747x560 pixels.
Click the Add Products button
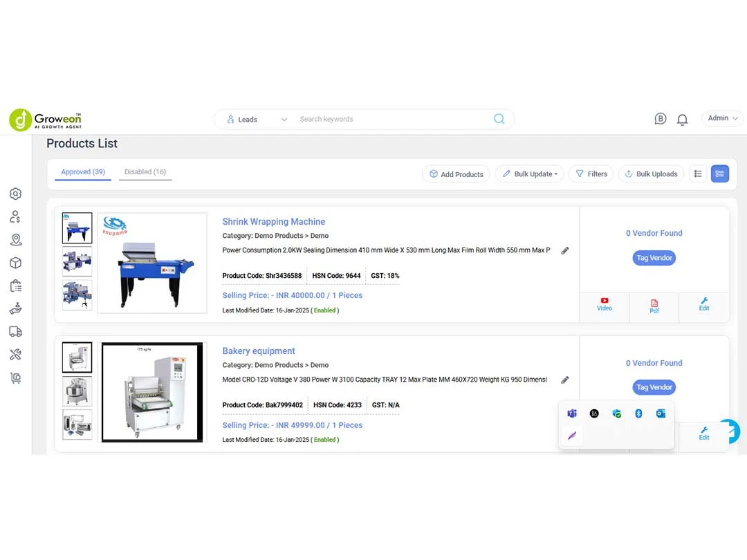pyautogui.click(x=456, y=174)
